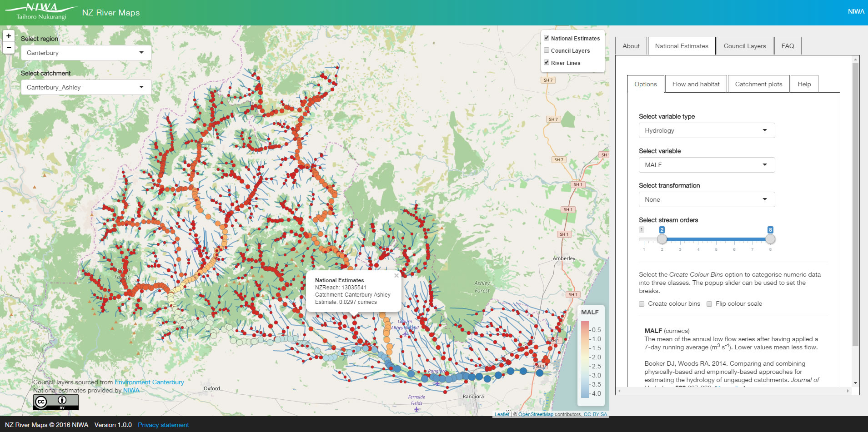Enable Create colour bins
Image resolution: width=868 pixels, height=432 pixels.
pos(641,304)
